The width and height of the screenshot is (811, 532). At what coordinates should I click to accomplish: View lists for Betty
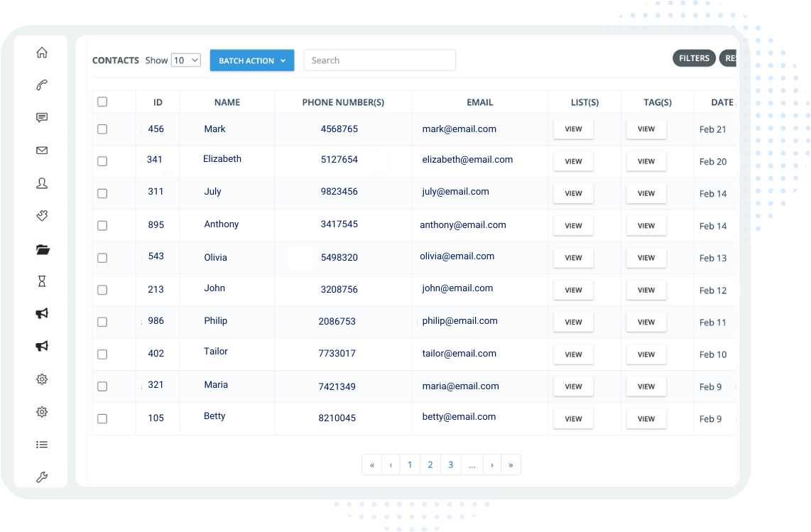coord(573,418)
